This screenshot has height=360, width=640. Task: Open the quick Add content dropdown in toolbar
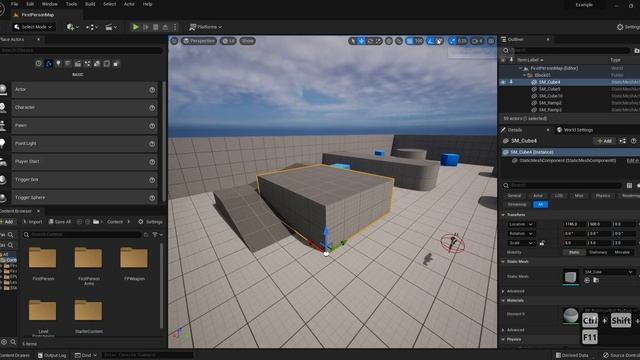(73, 27)
